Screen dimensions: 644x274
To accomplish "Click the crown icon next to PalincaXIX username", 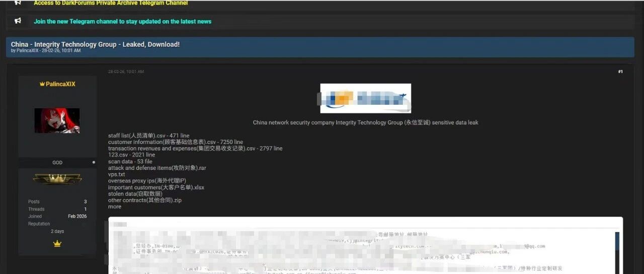I will coord(42,84).
